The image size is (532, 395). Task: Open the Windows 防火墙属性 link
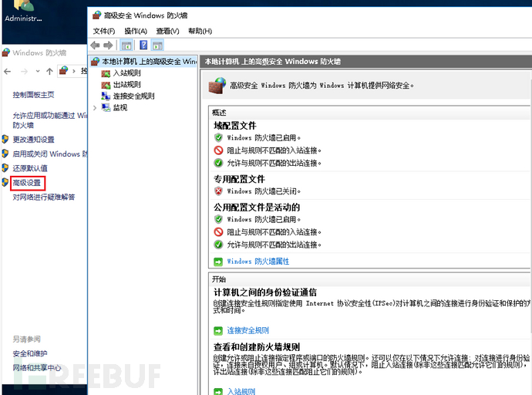(258, 262)
